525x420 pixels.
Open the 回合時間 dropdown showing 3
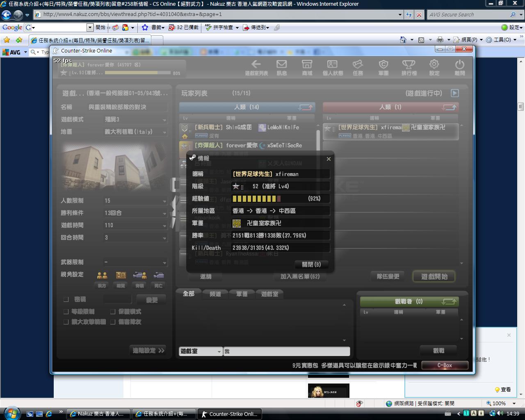click(135, 237)
